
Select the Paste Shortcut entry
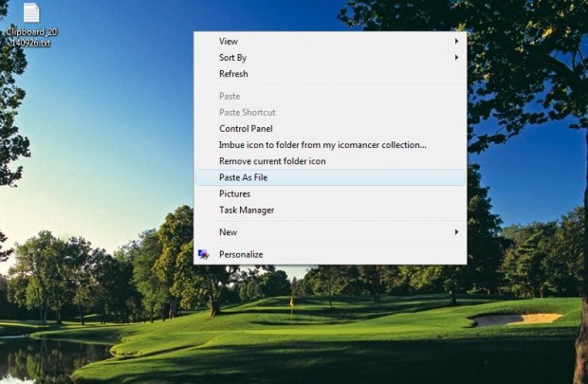[x=330, y=112]
